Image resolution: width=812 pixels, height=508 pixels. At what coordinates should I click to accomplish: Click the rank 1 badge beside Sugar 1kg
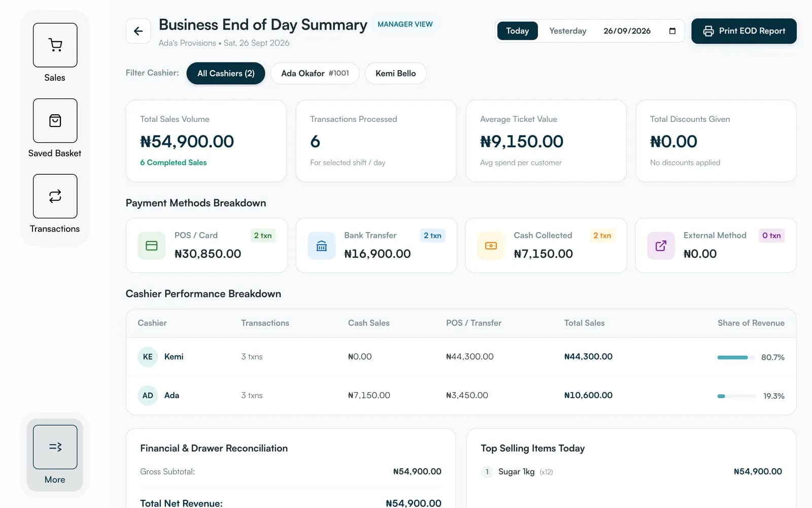487,472
